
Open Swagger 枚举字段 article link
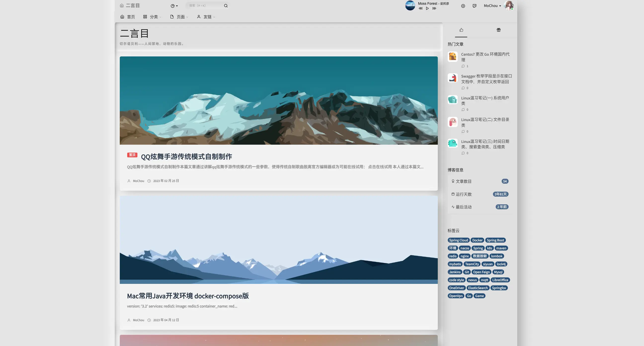(486, 79)
